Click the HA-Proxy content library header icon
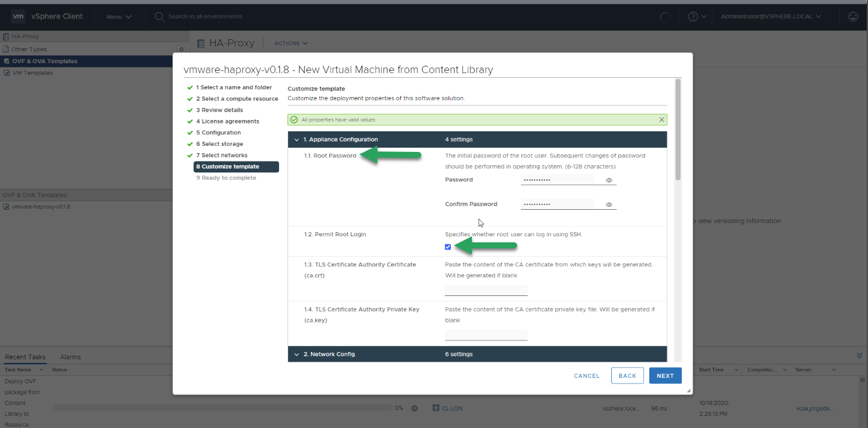Screen dimensions: 868x428 (201, 43)
